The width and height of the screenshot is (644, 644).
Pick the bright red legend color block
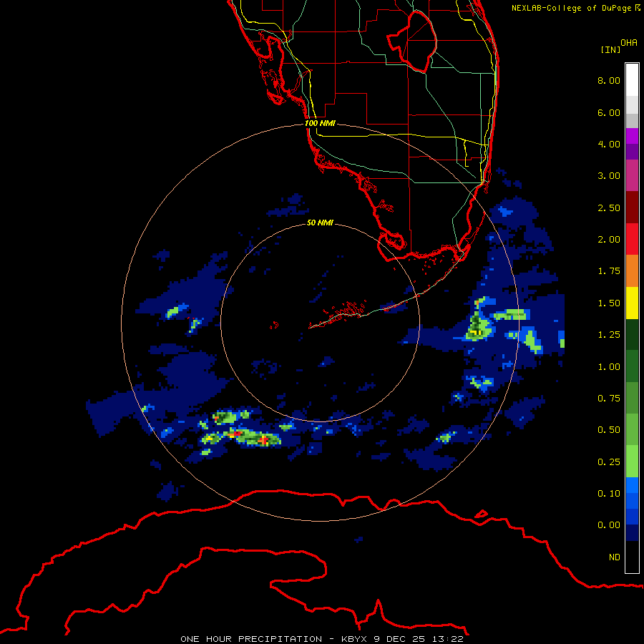coord(632,239)
